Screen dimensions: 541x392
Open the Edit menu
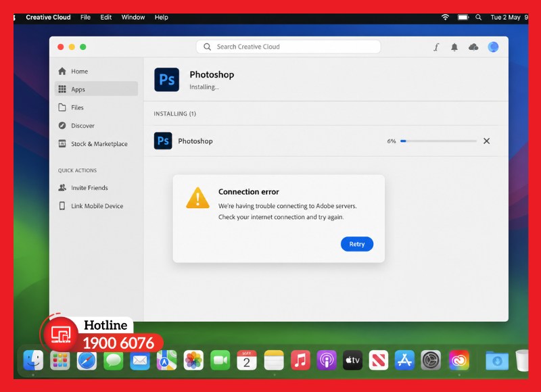tap(106, 18)
